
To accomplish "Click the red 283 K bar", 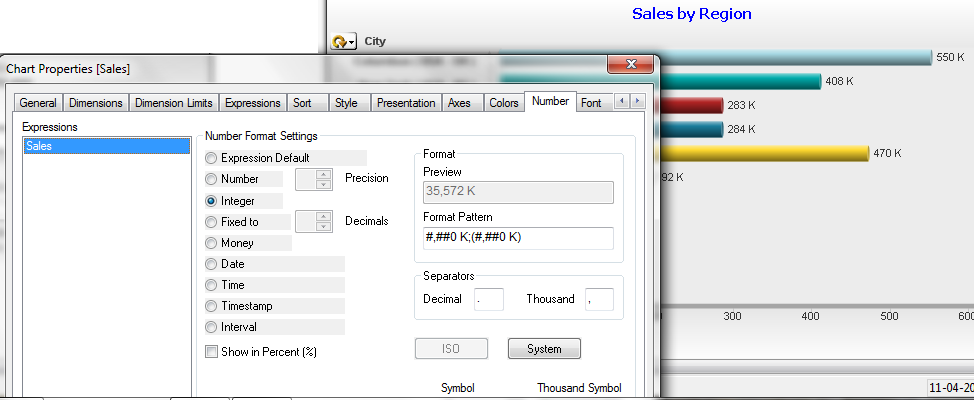I will pyautogui.click(x=691, y=105).
